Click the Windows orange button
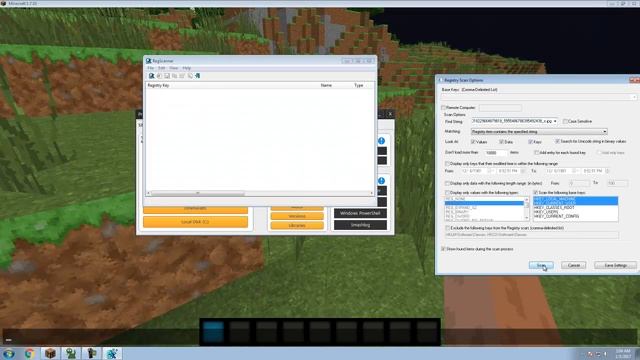640x360 pixels. tap(297, 216)
